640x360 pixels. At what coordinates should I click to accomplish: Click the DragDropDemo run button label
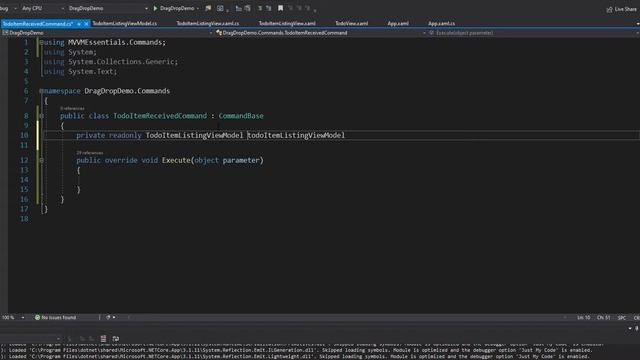[176, 8]
